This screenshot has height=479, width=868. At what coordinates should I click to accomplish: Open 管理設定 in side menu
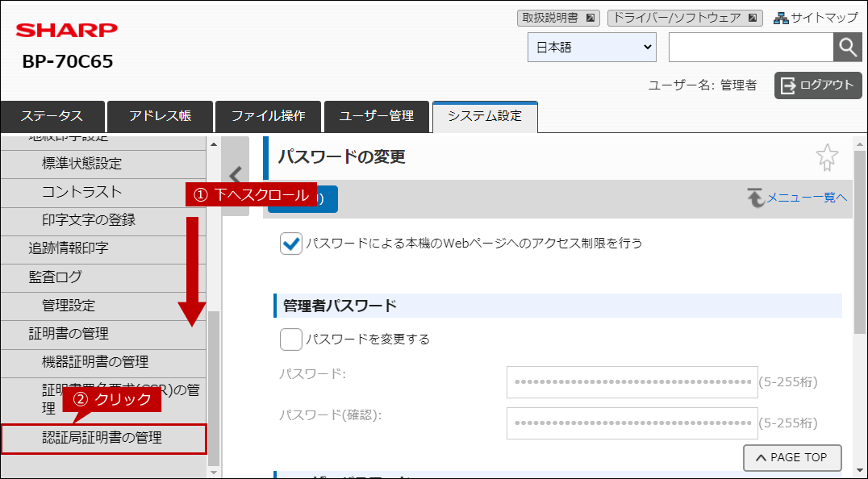(x=103, y=306)
